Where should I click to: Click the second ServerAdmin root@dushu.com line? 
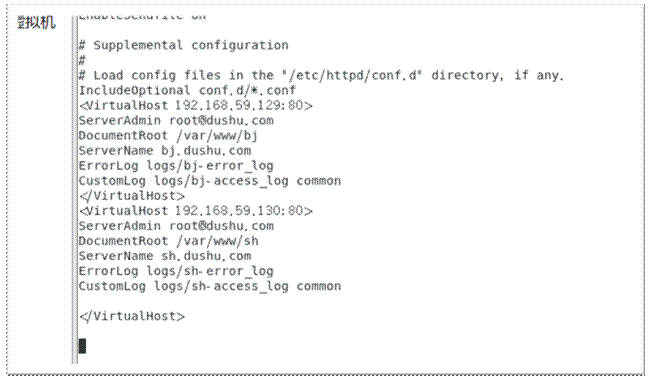[176, 226]
